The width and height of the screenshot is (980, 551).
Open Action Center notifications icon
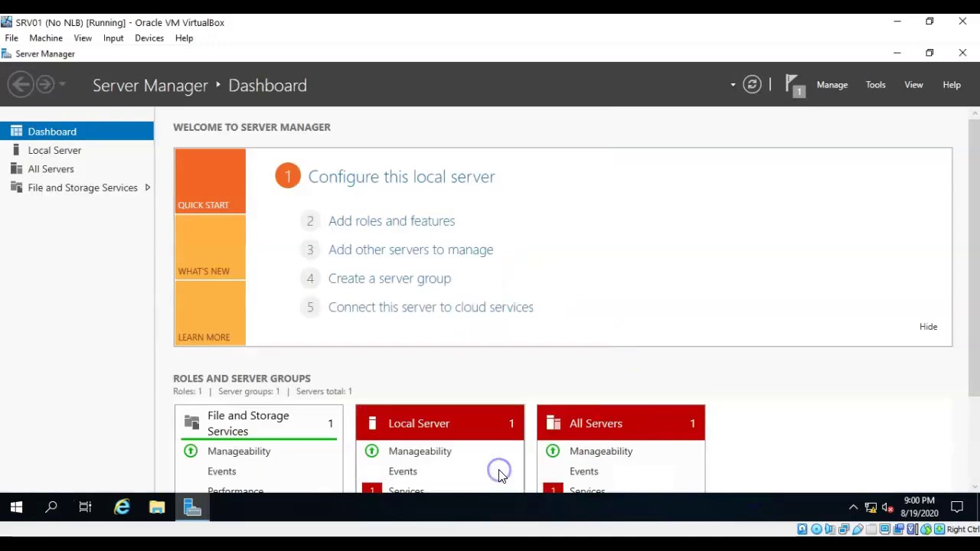point(957,507)
